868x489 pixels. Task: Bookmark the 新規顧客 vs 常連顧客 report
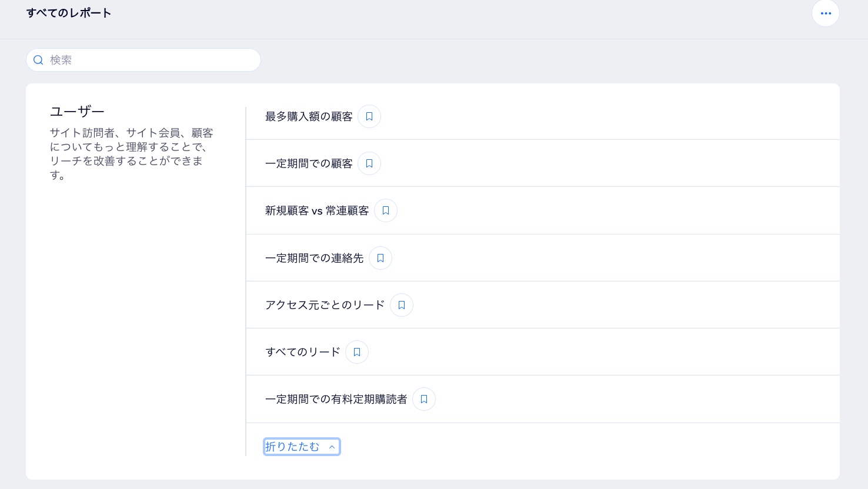pyautogui.click(x=386, y=210)
